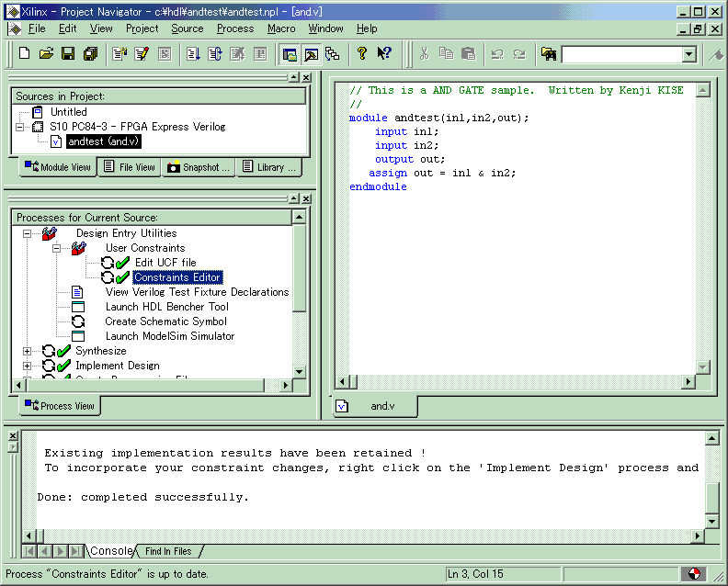Open the View menu
This screenshot has width=728, height=586.
pos(101,28)
